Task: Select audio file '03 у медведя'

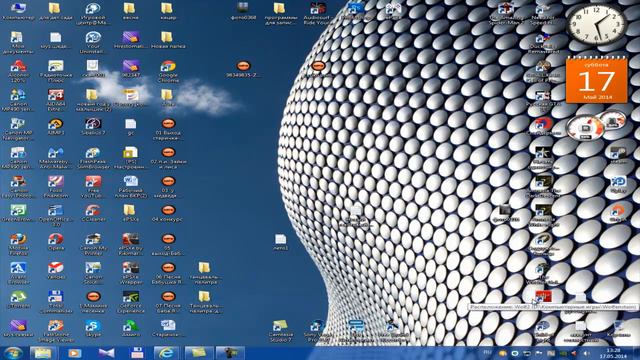Action: coord(168,187)
